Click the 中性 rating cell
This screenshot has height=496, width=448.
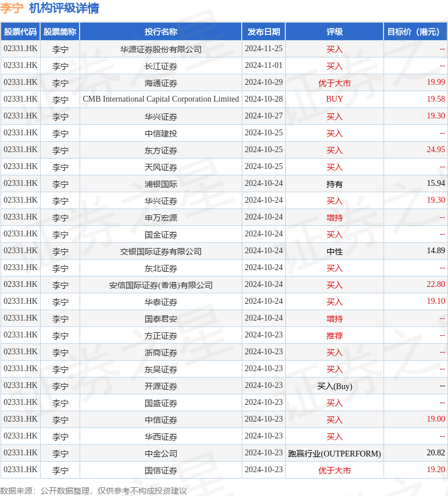tap(335, 251)
